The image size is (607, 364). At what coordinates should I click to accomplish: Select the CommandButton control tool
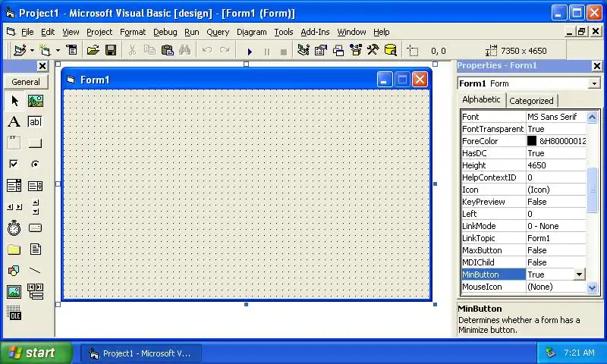click(x=36, y=143)
